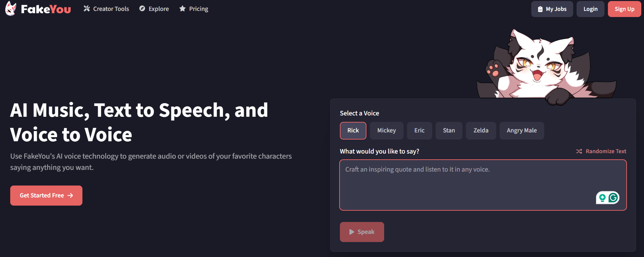
Task: Choose the Zelda voice
Action: (x=481, y=131)
